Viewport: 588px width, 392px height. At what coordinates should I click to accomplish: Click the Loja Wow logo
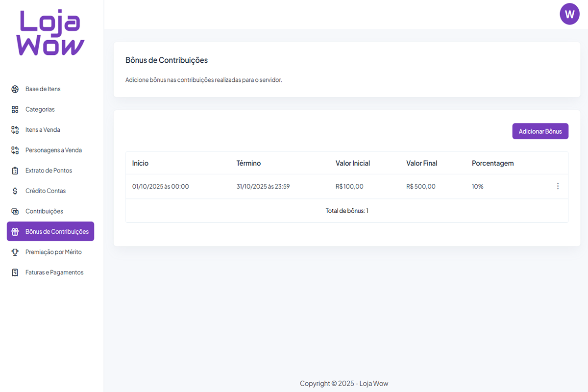(51, 33)
